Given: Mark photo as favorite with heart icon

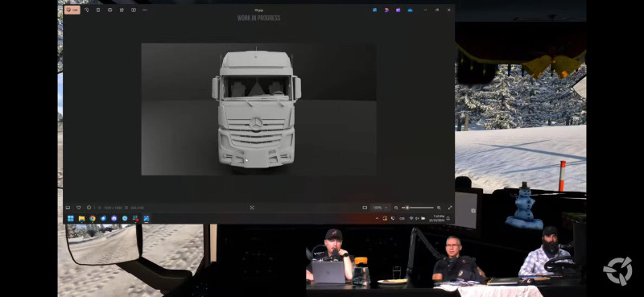Looking at the screenshot, I should pos(78,208).
